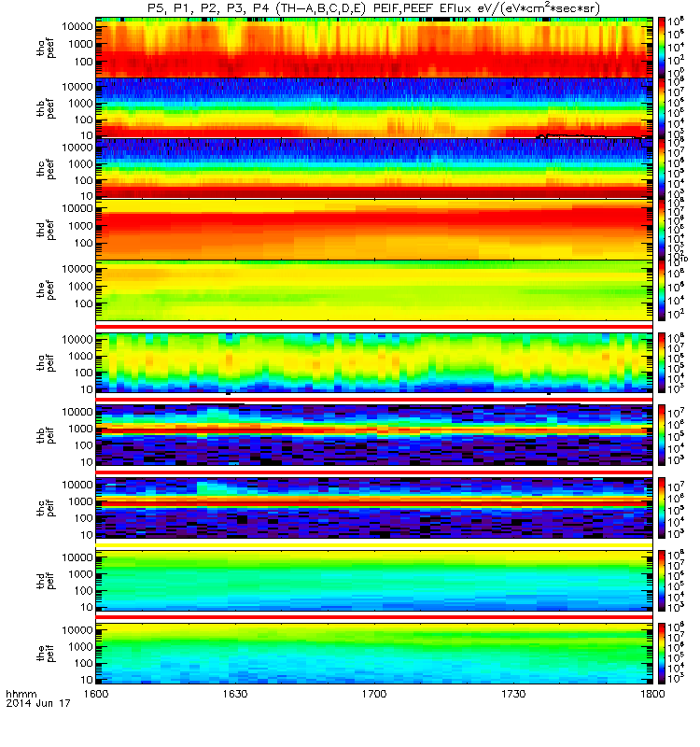Click the 10 tick label of thc peef
Image resolution: width=700 pixels, height=747 pixels.
point(87,196)
